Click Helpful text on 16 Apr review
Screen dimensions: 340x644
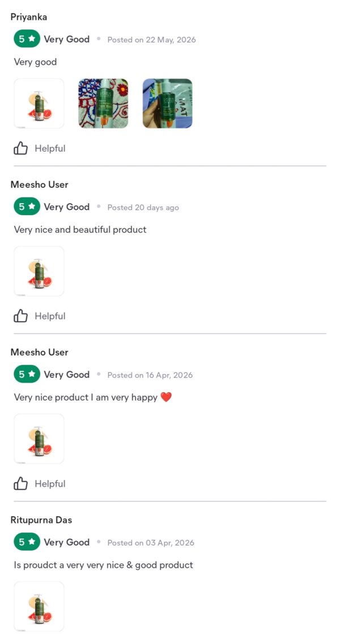50,483
